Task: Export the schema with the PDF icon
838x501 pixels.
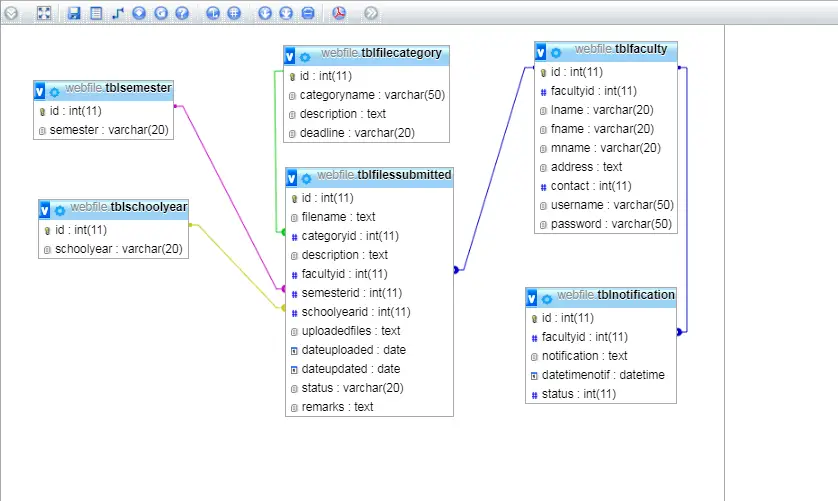Action: [339, 13]
